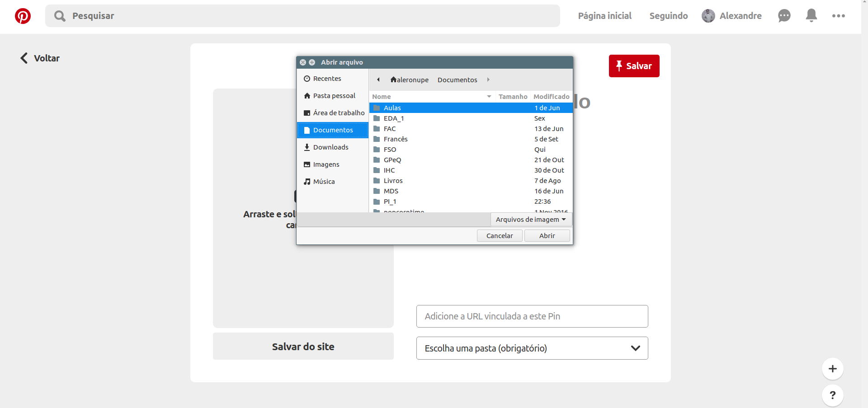Screen dimensions: 868x408
Task: Click the back arrow in file dialog path bar
Action: [x=378, y=80]
